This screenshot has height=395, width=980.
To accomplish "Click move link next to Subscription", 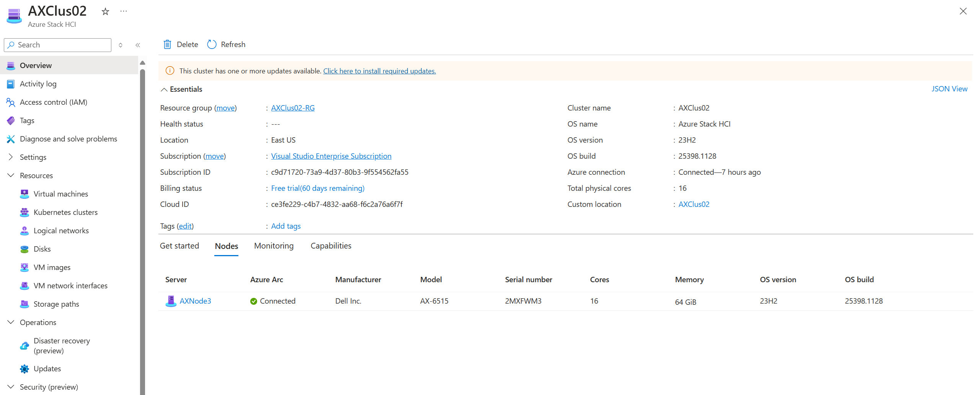I will [x=215, y=156].
